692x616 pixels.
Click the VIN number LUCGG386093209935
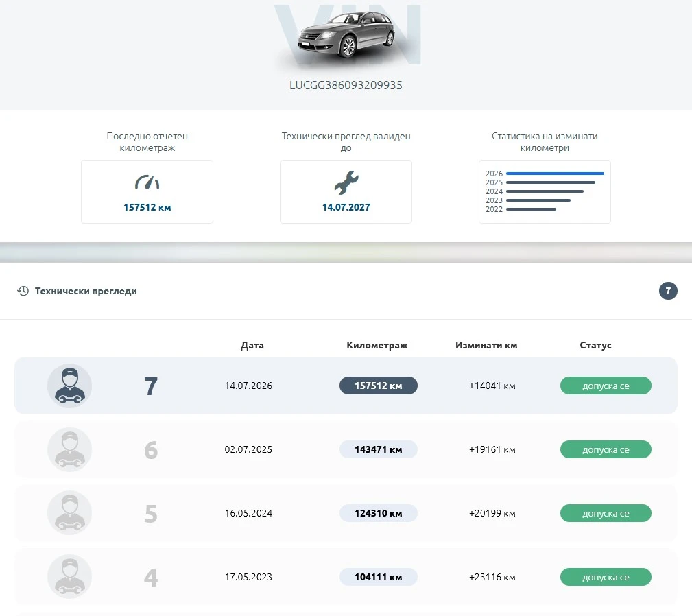click(x=346, y=85)
